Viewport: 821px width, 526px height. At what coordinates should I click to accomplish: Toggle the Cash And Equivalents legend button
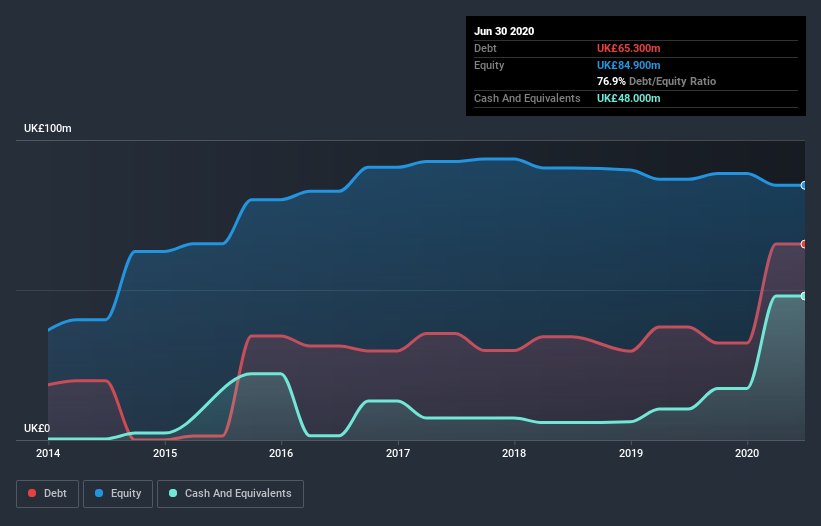[x=230, y=494]
